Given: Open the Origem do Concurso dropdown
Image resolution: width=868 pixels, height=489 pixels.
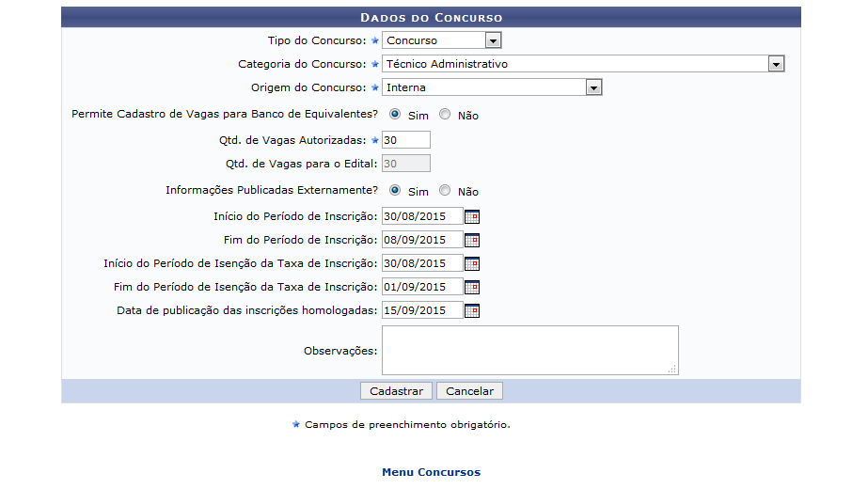Looking at the screenshot, I should (592, 87).
